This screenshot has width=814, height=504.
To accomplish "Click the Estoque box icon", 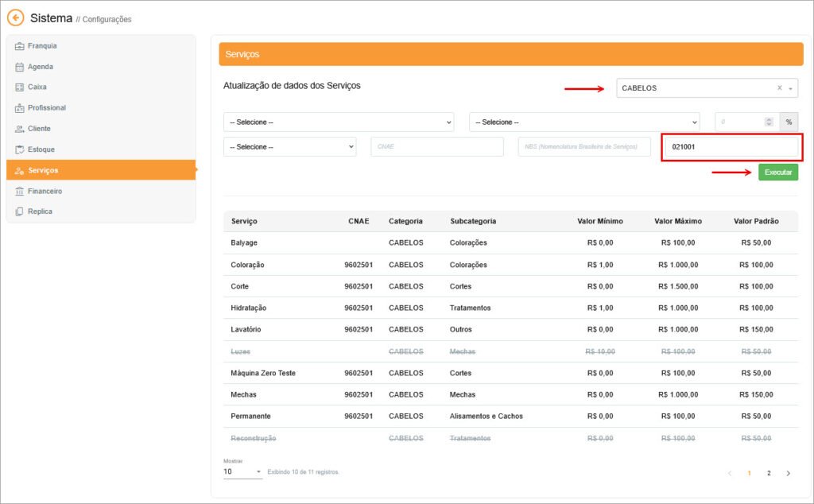I will coord(20,149).
